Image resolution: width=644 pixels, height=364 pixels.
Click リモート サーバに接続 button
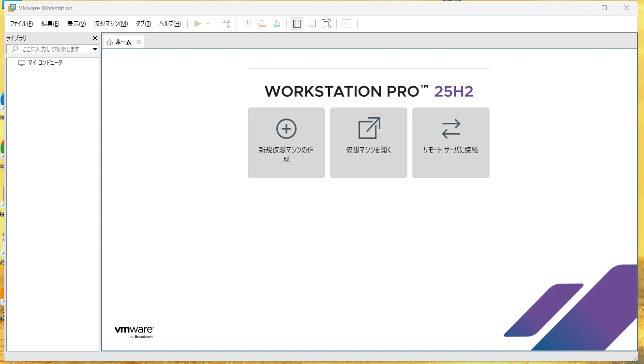451,143
